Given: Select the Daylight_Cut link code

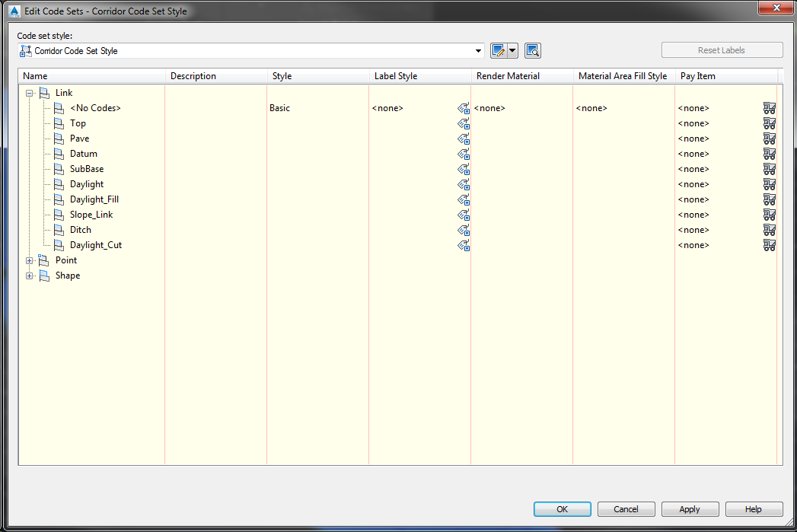Looking at the screenshot, I should 96,245.
